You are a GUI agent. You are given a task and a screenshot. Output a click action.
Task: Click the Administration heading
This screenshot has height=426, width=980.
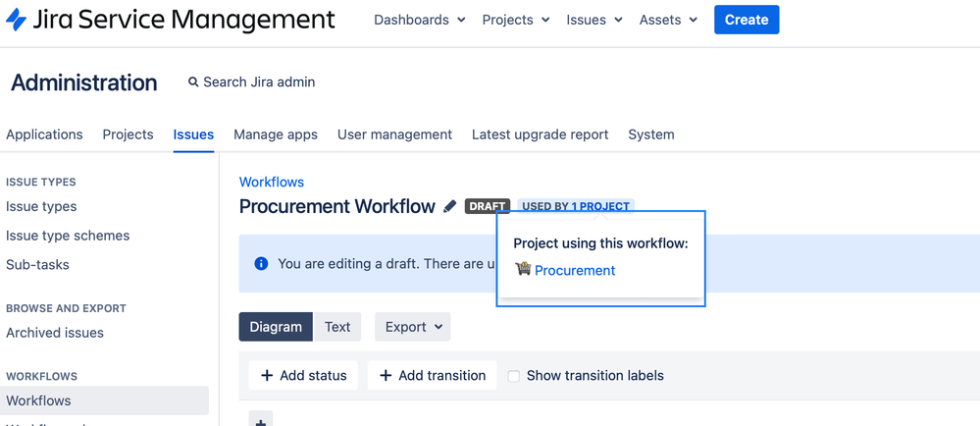click(x=83, y=82)
